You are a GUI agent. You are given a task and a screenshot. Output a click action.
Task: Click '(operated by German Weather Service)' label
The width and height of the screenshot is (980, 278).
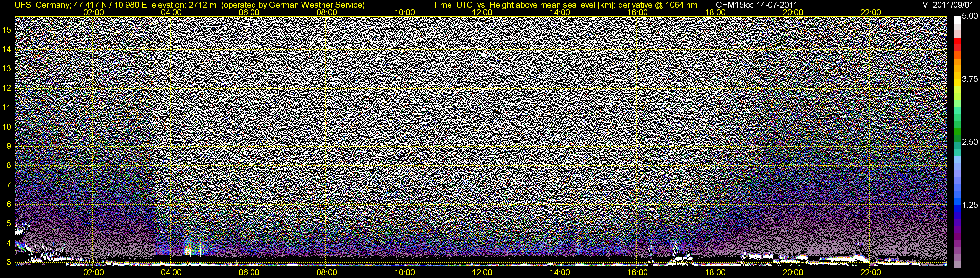coord(293,5)
